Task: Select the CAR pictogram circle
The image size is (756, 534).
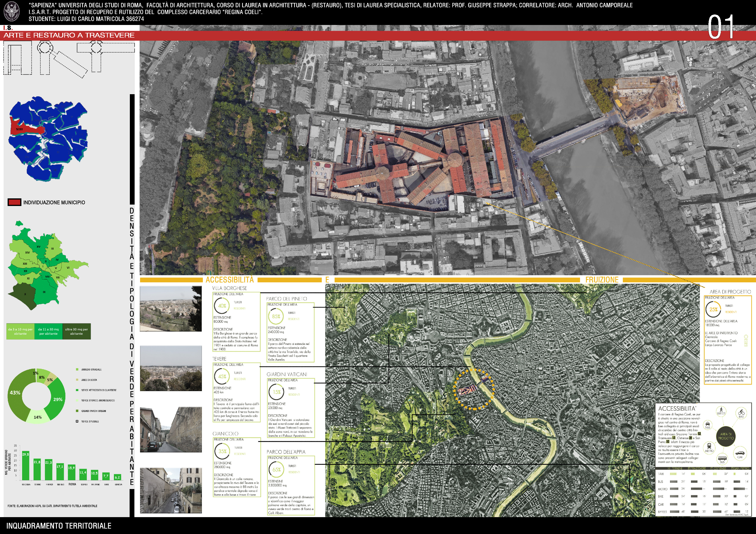Action: tap(740, 454)
